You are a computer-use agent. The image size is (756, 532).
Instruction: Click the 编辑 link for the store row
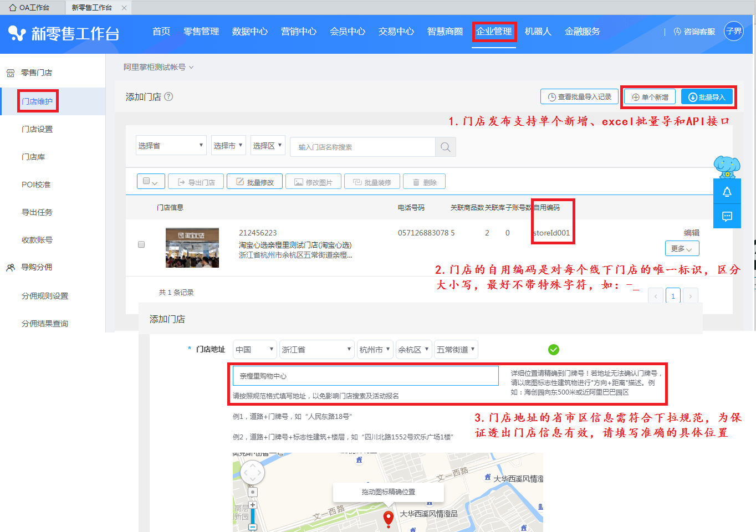tap(691, 233)
